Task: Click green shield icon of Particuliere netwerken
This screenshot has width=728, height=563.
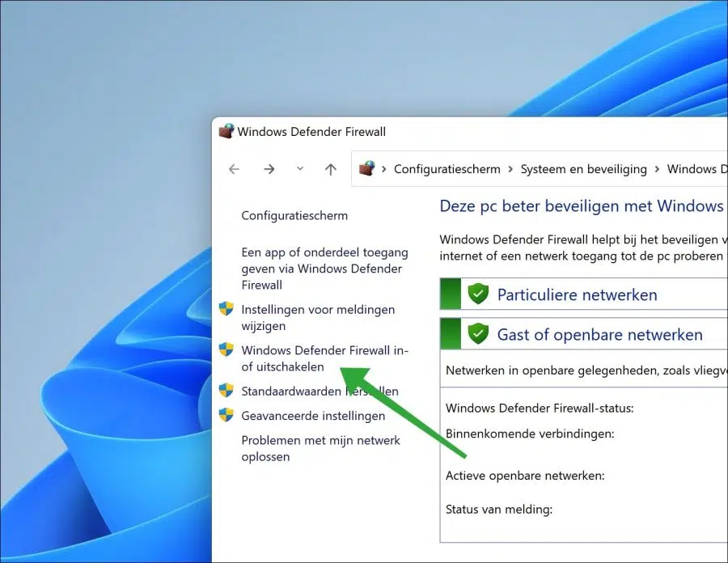Action: point(478,294)
